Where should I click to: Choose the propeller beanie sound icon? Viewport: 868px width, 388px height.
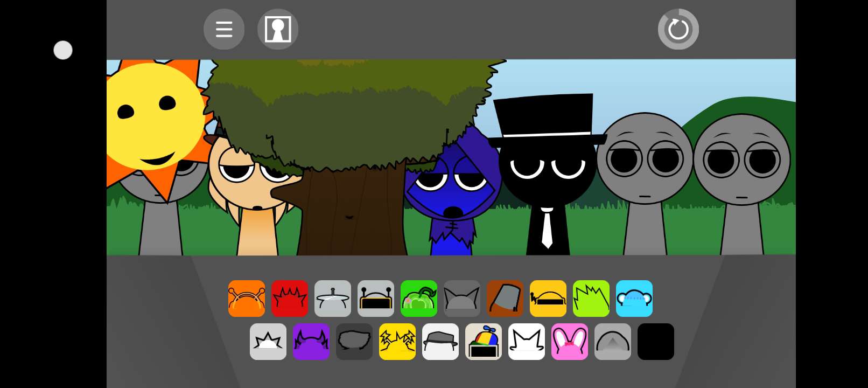click(x=484, y=342)
